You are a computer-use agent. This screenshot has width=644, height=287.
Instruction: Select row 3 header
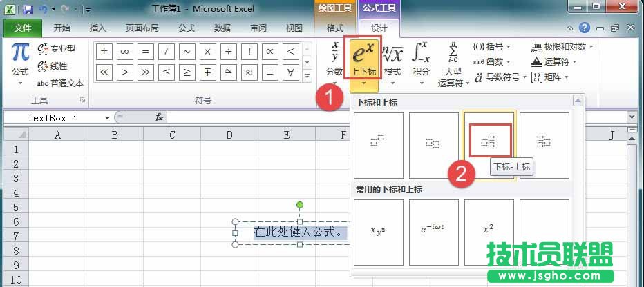(16, 177)
